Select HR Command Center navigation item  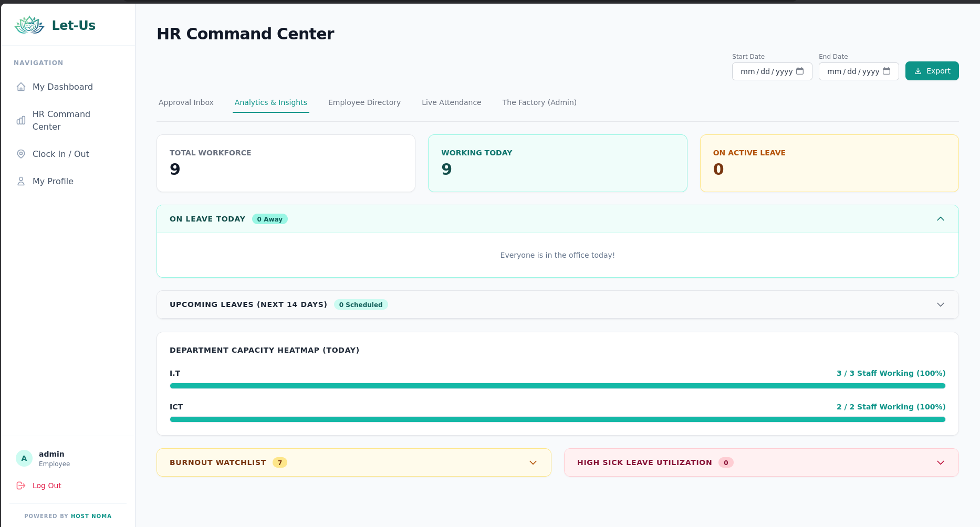(x=68, y=120)
